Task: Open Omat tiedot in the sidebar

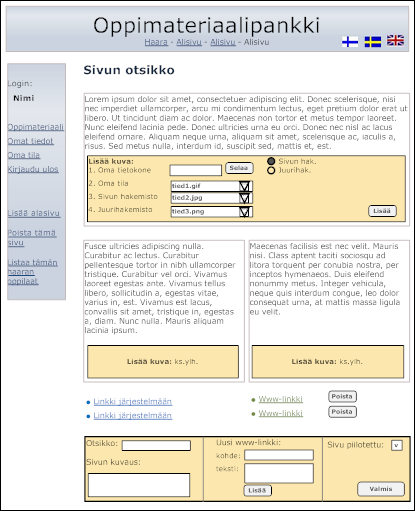Action: pyautogui.click(x=30, y=141)
